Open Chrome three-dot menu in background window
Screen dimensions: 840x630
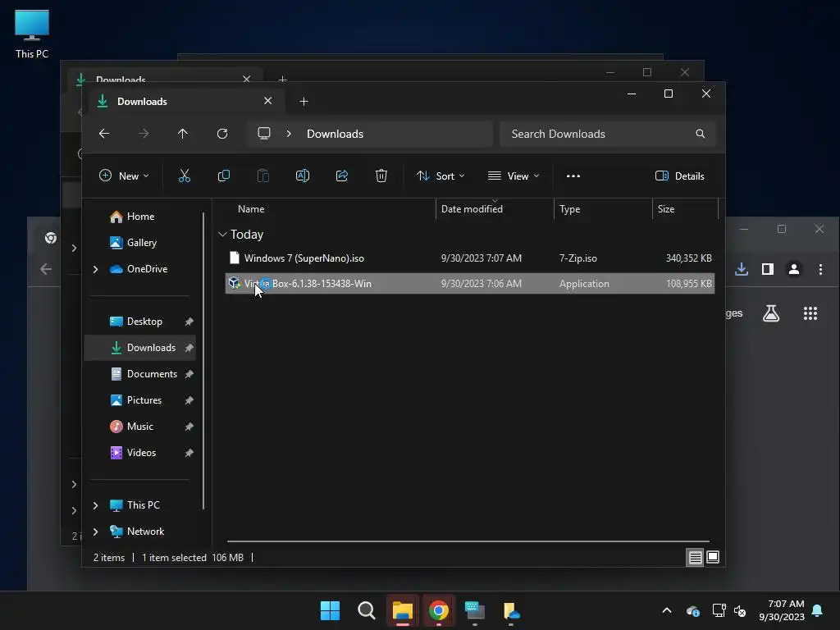(820, 269)
